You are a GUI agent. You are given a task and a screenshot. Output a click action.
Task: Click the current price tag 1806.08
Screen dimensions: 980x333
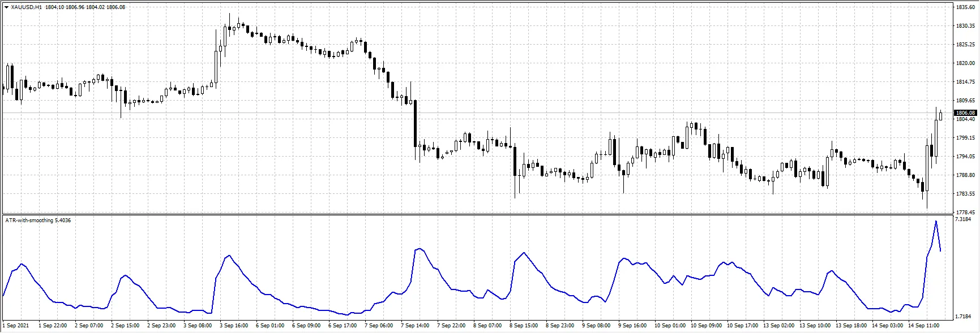coord(965,113)
